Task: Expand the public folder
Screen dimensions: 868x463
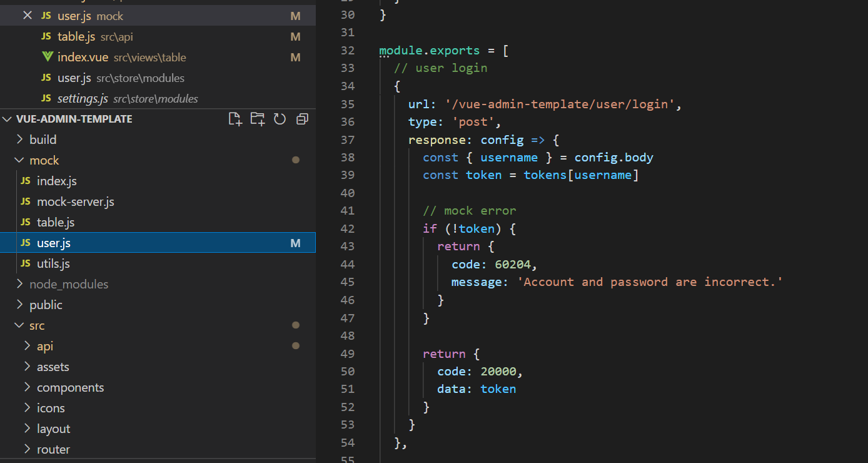Action: [x=158, y=305]
